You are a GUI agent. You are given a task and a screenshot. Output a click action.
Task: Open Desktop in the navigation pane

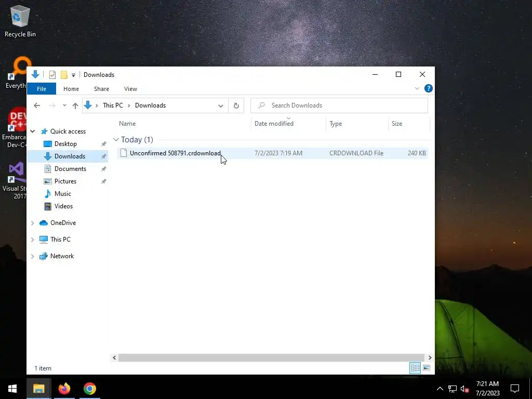(x=65, y=144)
